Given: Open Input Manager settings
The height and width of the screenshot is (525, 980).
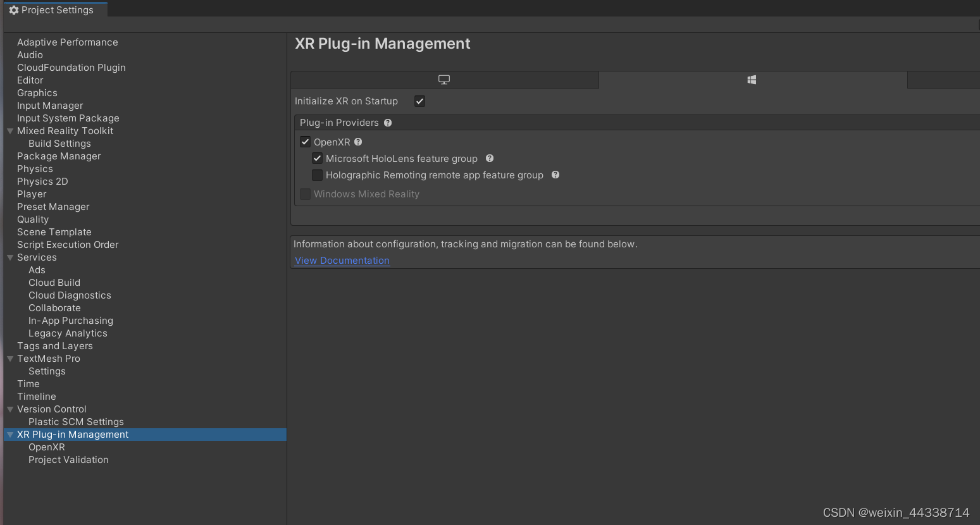Looking at the screenshot, I should point(50,106).
